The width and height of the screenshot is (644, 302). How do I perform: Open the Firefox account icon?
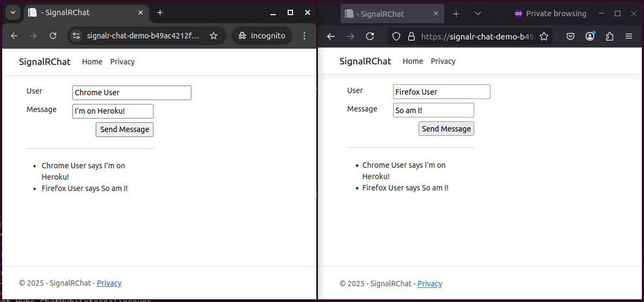coord(590,36)
